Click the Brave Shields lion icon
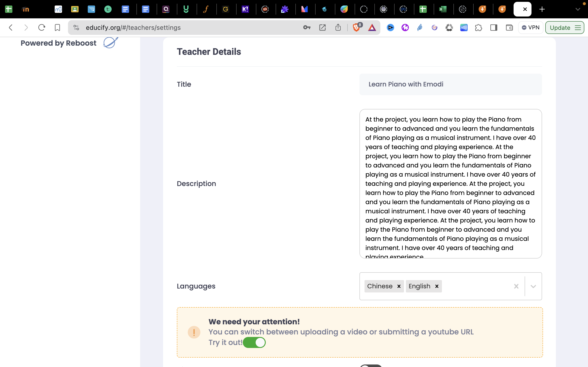This screenshot has height=367, width=588. click(356, 28)
